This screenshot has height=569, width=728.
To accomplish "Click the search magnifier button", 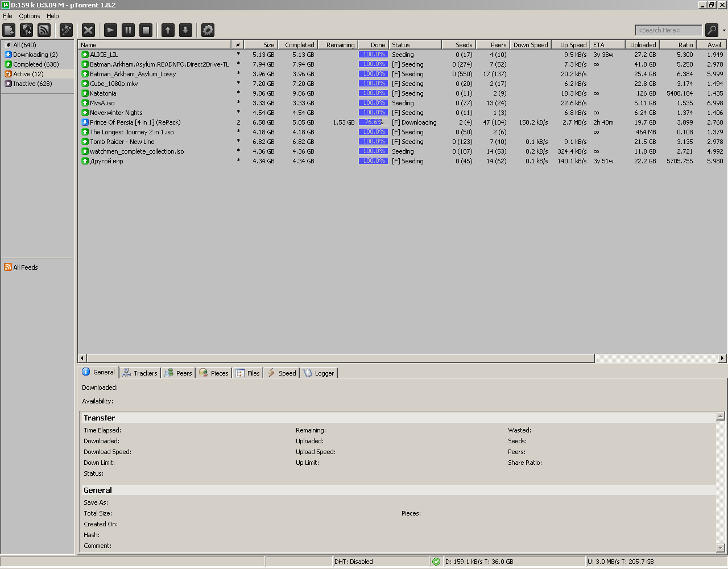I will click(x=712, y=30).
